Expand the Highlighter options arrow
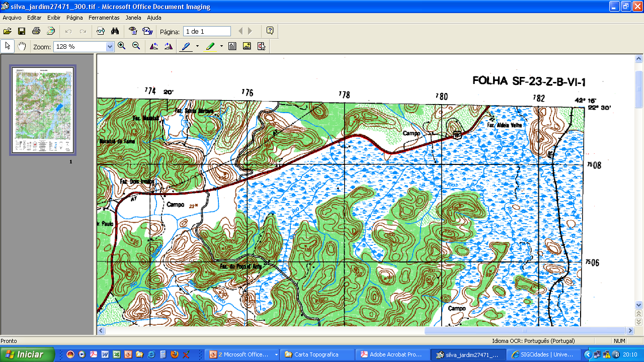644x362 pixels. pos(221,46)
